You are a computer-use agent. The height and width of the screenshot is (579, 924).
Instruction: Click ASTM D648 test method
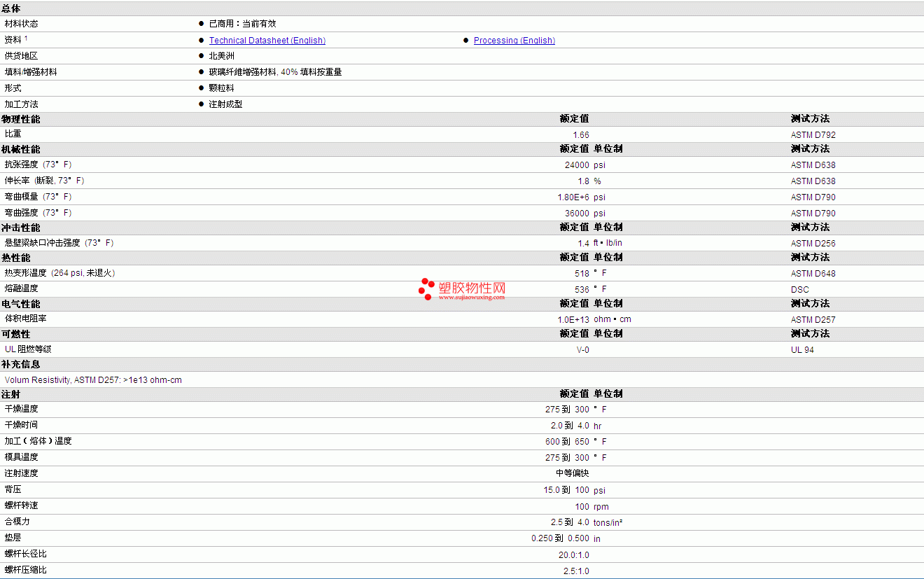tap(813, 274)
